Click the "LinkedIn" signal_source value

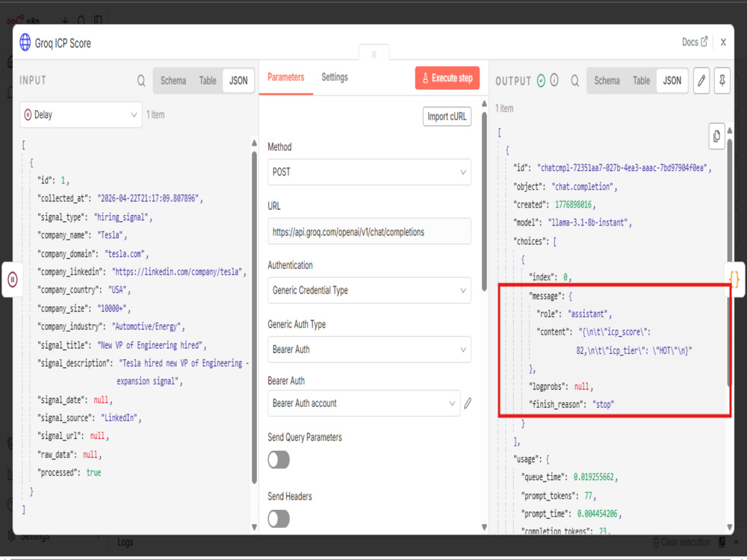[x=121, y=418]
